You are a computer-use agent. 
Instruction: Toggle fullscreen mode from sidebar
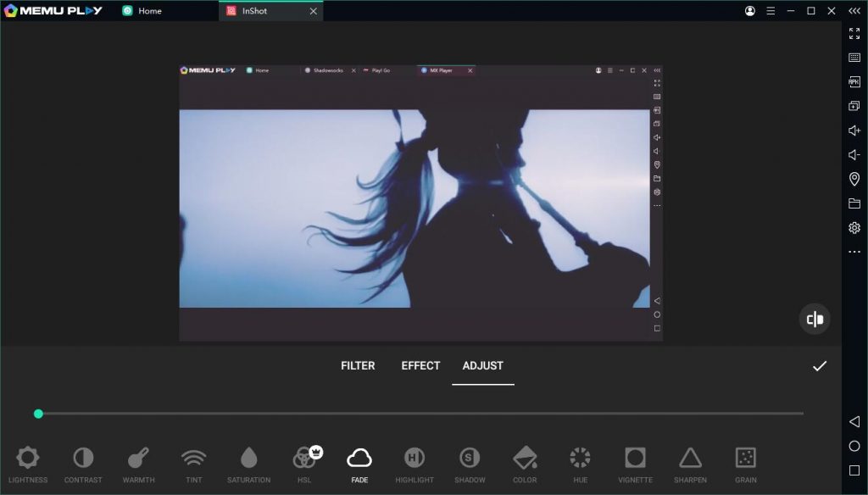pos(853,35)
